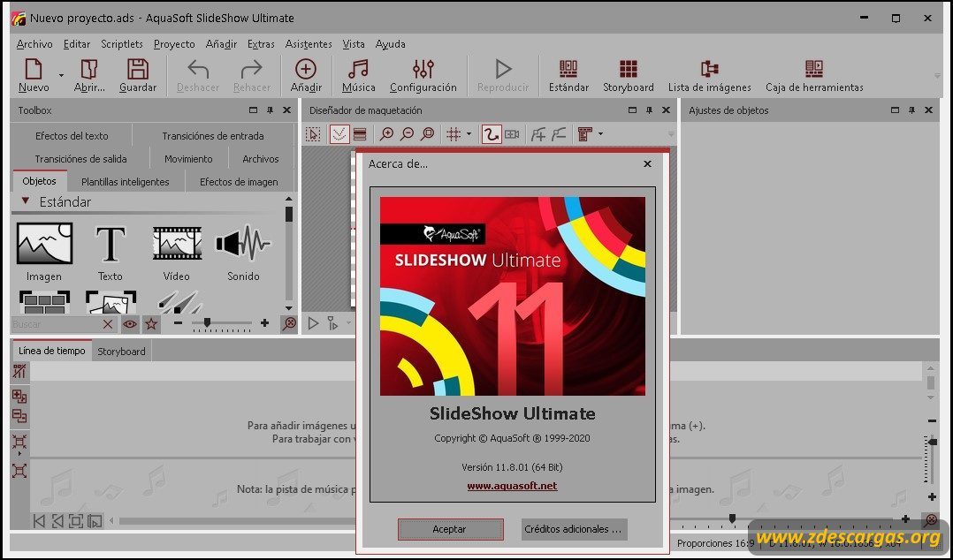Viewport: 953px width, 560px height.
Task: Click the Nuevo project icon
Action: [34, 69]
